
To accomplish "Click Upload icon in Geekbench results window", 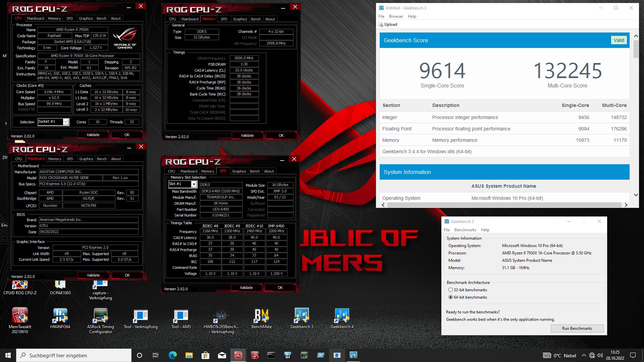I will coord(381,24).
